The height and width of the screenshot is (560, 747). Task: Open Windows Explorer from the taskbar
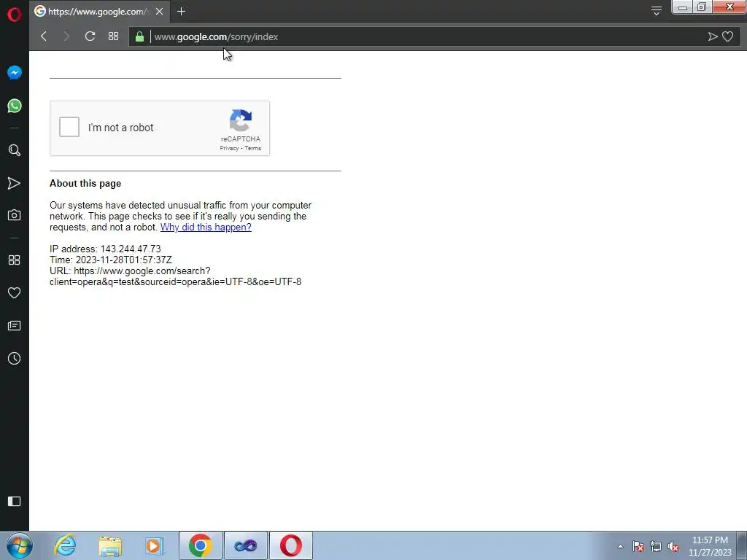(x=110, y=545)
